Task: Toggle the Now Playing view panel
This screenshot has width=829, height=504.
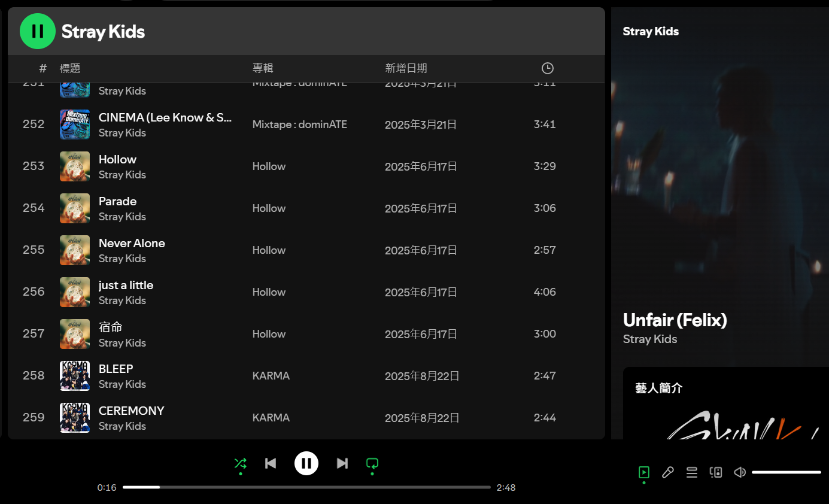Action: tap(644, 472)
